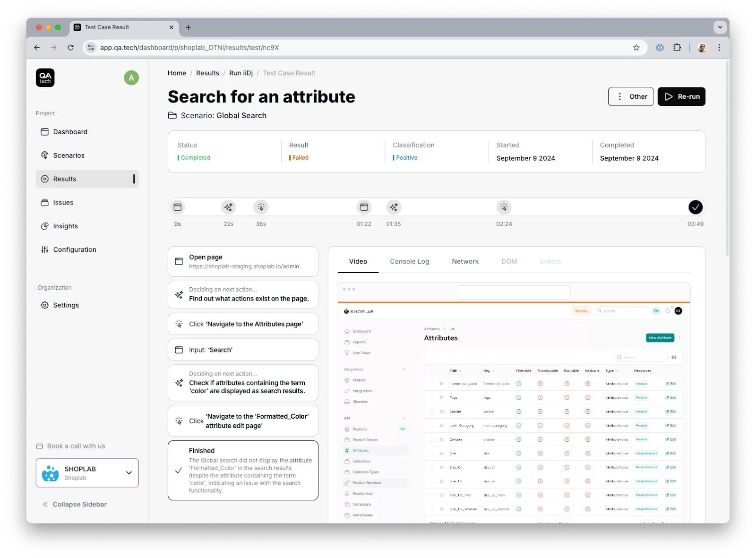Screen dimensions: 756x558
Task: Click the browser forward arrow
Action: point(53,48)
